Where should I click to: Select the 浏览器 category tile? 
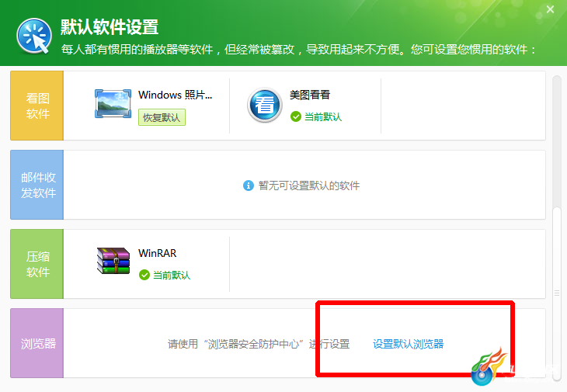pyautogui.click(x=37, y=343)
